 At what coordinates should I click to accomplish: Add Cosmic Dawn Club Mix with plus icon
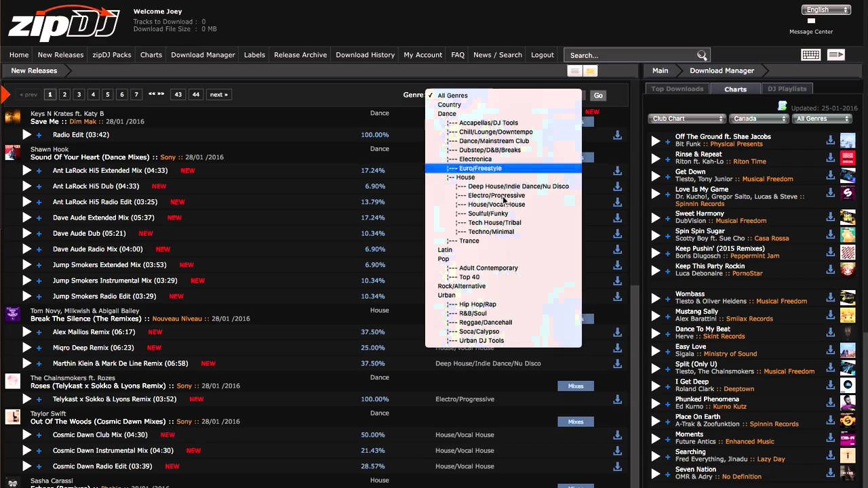pyautogui.click(x=39, y=435)
